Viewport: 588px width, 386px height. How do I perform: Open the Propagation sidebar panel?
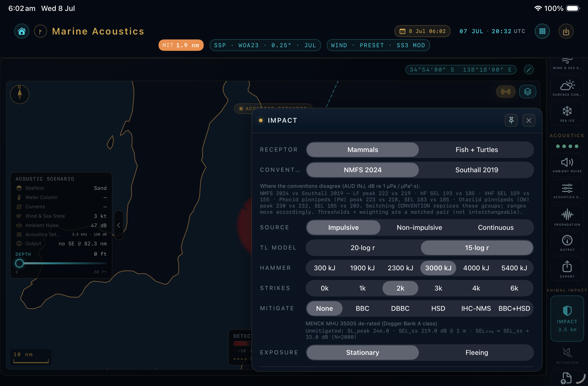point(567,217)
